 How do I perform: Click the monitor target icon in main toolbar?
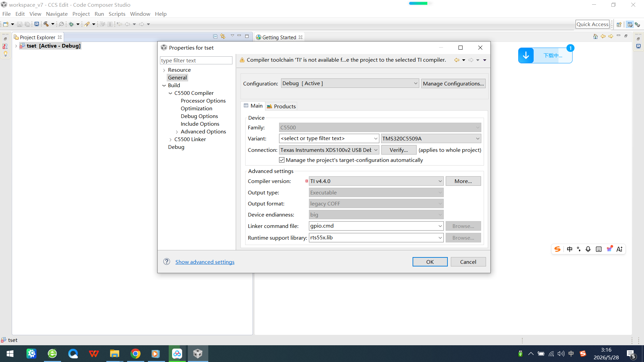37,24
